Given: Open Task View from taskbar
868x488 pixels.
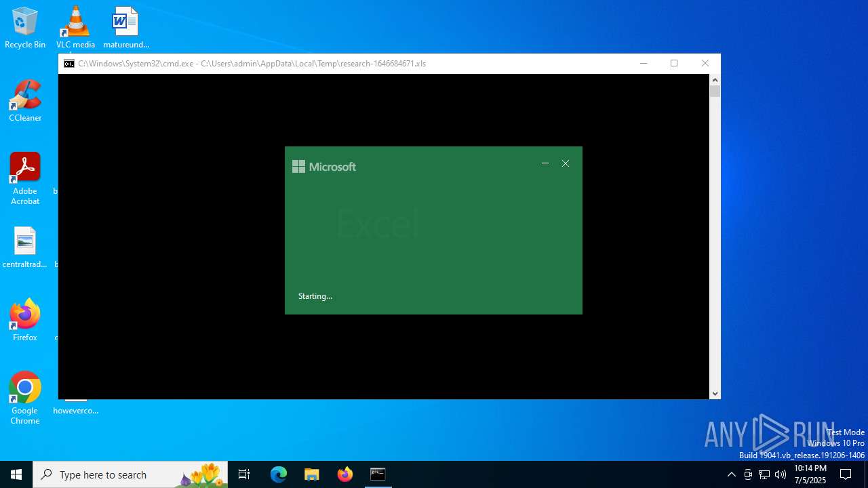Looking at the screenshot, I should click(x=244, y=474).
